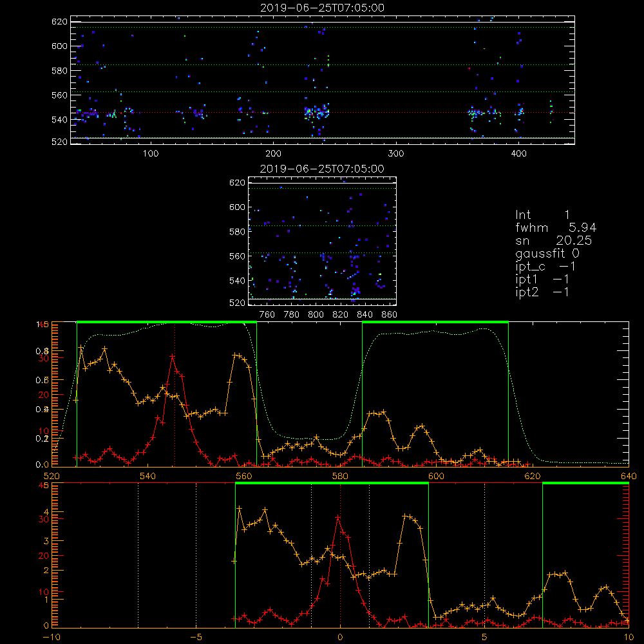Click x-axis label 520 on spectrum plot
The height and width of the screenshot is (644, 644).
(52, 476)
